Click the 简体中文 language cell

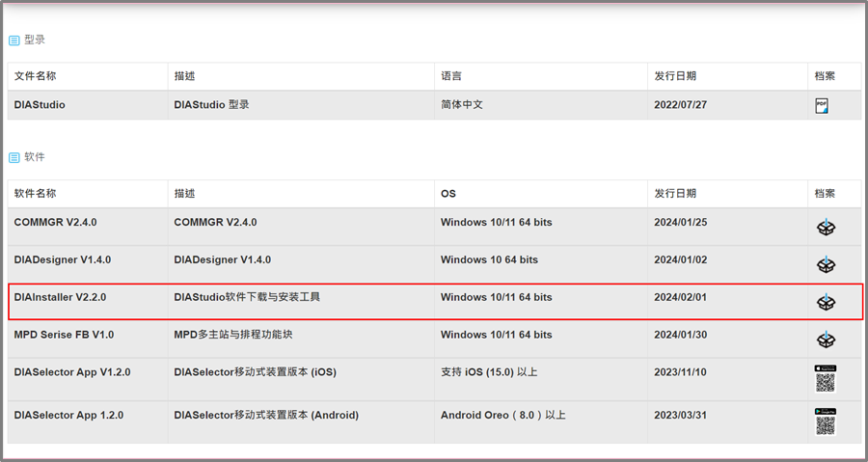(462, 104)
